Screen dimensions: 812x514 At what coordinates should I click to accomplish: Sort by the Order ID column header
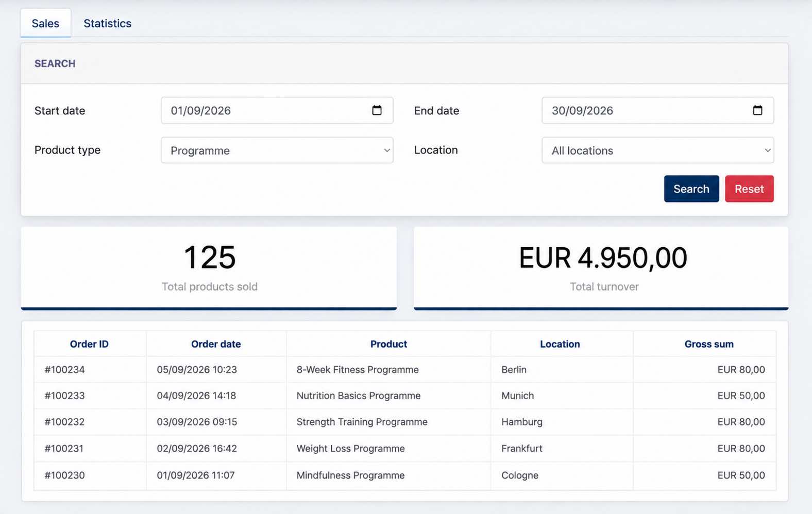click(89, 344)
